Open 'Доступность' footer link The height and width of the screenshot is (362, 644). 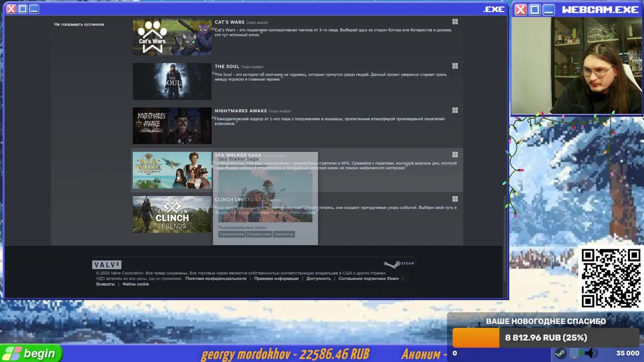point(318,279)
